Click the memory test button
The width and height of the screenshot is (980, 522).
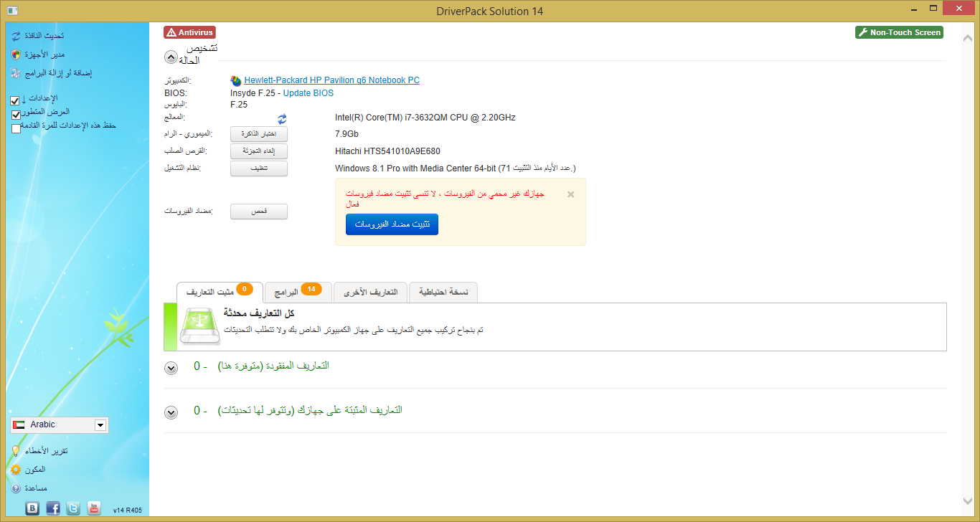pyautogui.click(x=259, y=134)
